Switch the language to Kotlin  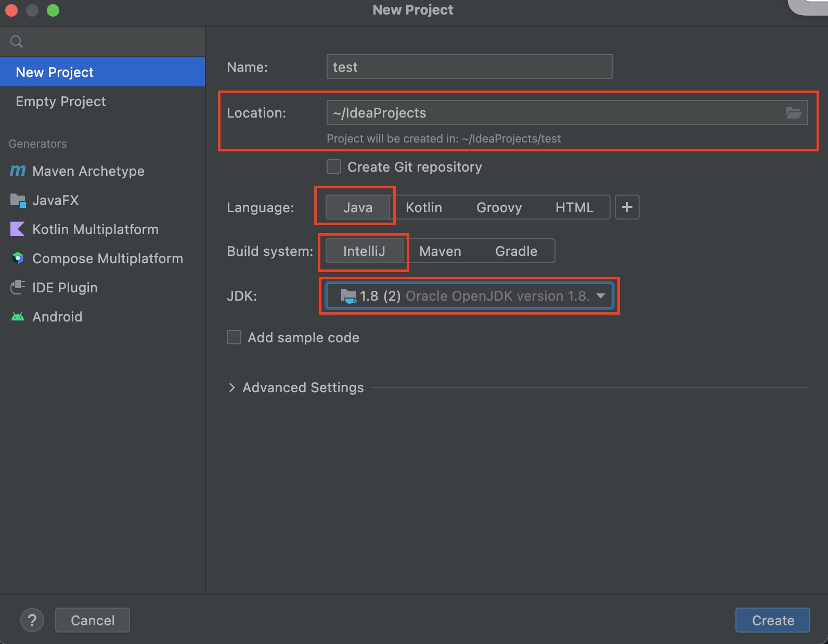point(423,208)
